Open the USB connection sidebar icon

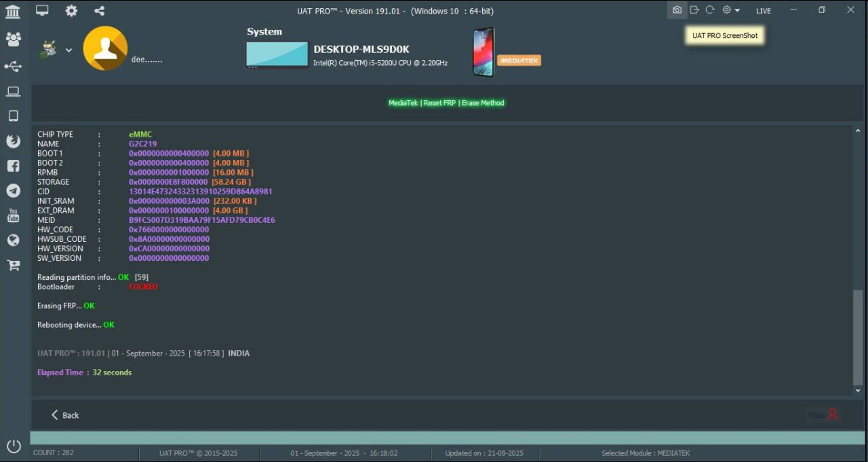[13, 66]
